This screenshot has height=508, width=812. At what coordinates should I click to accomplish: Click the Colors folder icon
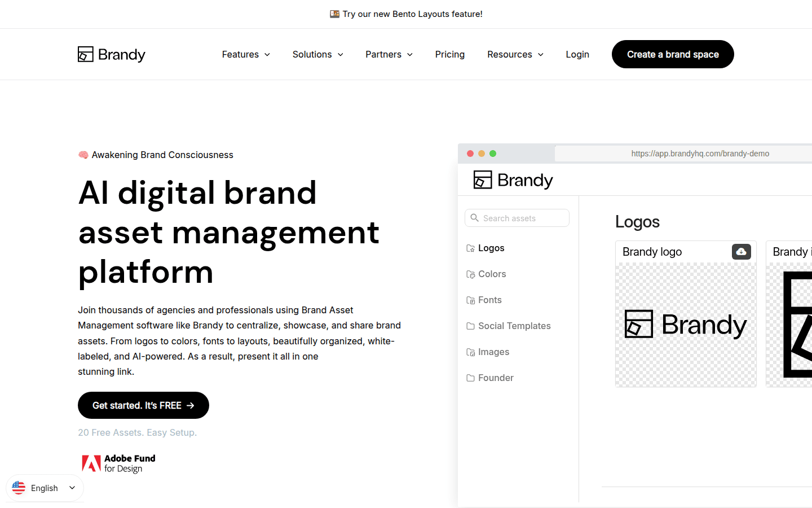470,274
